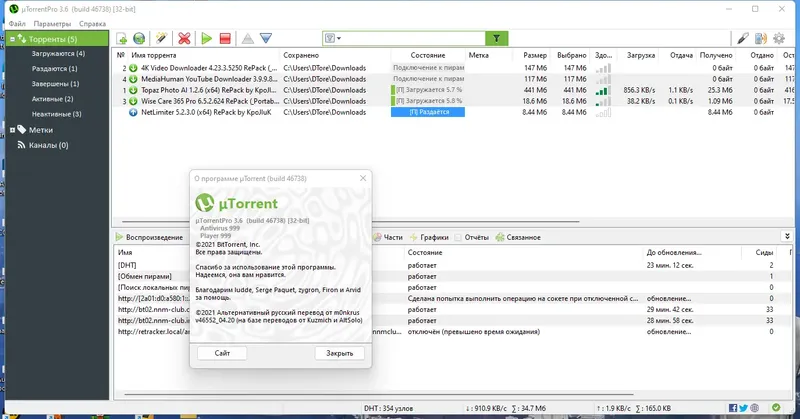Click the green filter button next to the search box
Viewport: 800px width, 419px height.
pos(496,38)
